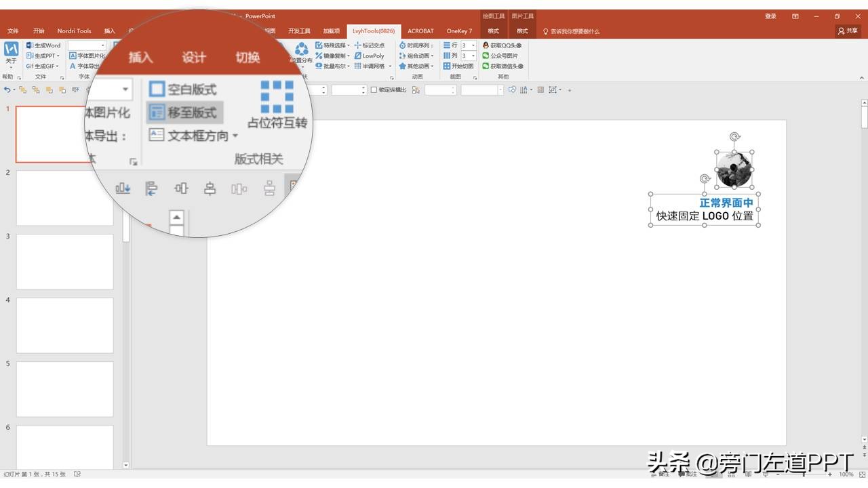Open the 截图 group dialog launcher
The width and height of the screenshot is (868, 488).
tap(474, 77)
